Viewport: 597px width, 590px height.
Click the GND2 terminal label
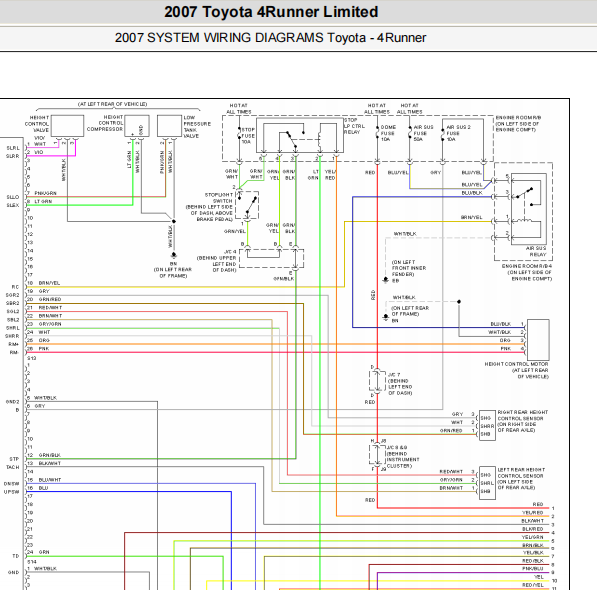tap(13, 402)
